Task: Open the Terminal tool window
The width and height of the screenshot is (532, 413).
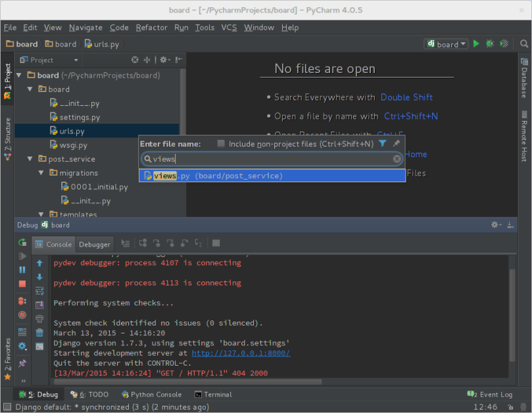Action: 213,395
